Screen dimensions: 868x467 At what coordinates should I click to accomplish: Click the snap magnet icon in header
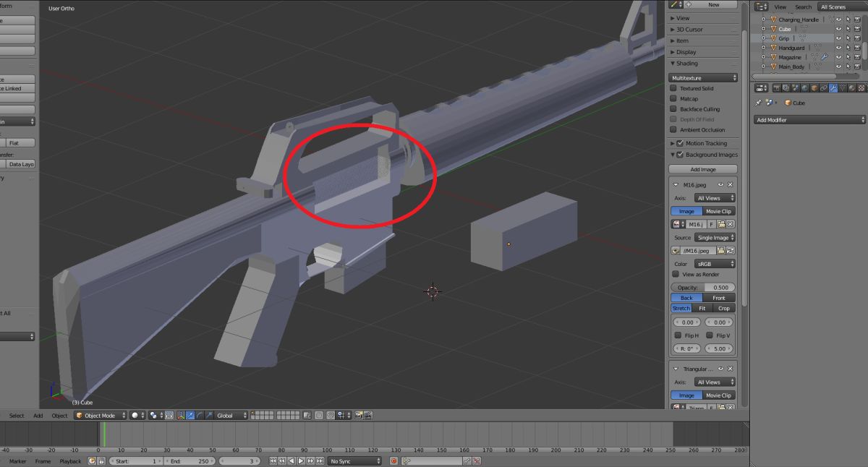(x=330, y=416)
